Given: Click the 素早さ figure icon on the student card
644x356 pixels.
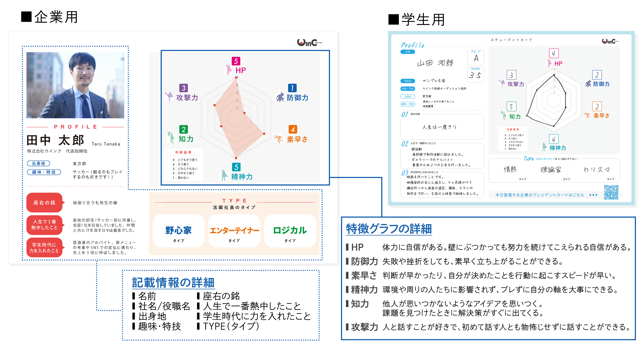Looking at the screenshot, I should tap(587, 115).
